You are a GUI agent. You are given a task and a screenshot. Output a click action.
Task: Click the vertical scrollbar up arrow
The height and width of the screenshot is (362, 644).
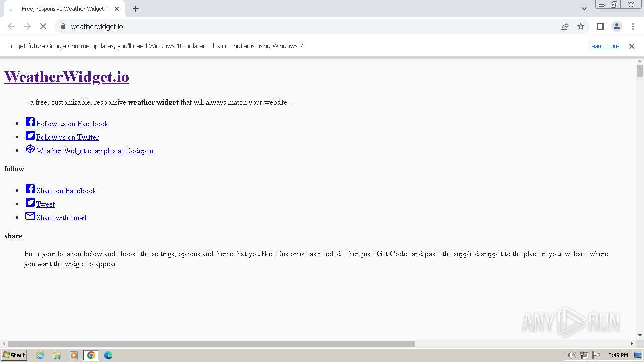[x=640, y=61]
